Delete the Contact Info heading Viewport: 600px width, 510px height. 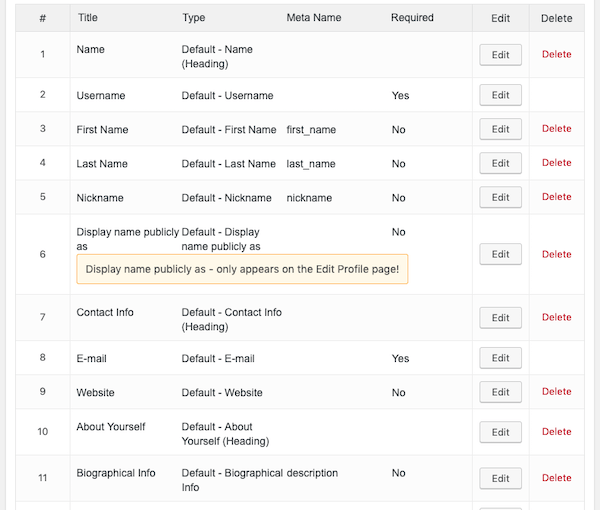click(x=556, y=317)
